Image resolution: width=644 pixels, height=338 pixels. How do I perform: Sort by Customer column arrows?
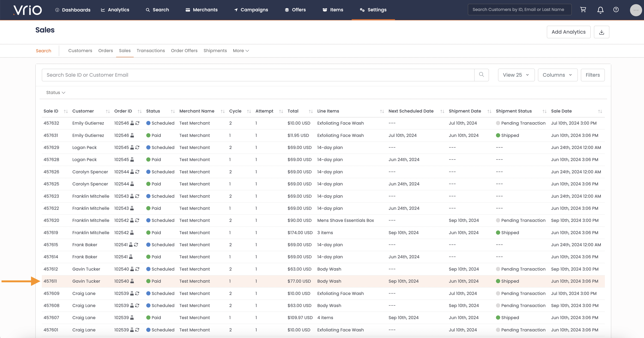[108, 111]
